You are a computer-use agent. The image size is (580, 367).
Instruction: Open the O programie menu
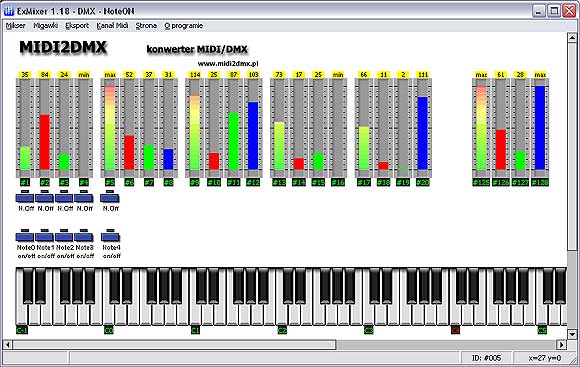183,26
